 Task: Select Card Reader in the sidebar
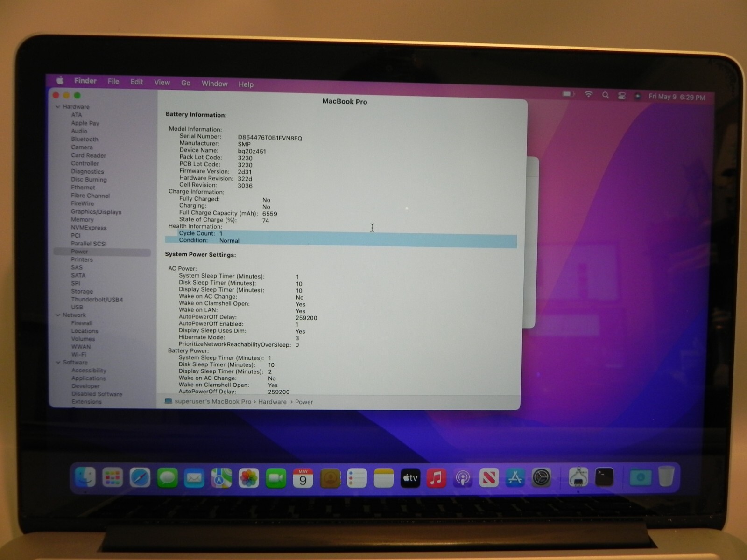click(88, 155)
